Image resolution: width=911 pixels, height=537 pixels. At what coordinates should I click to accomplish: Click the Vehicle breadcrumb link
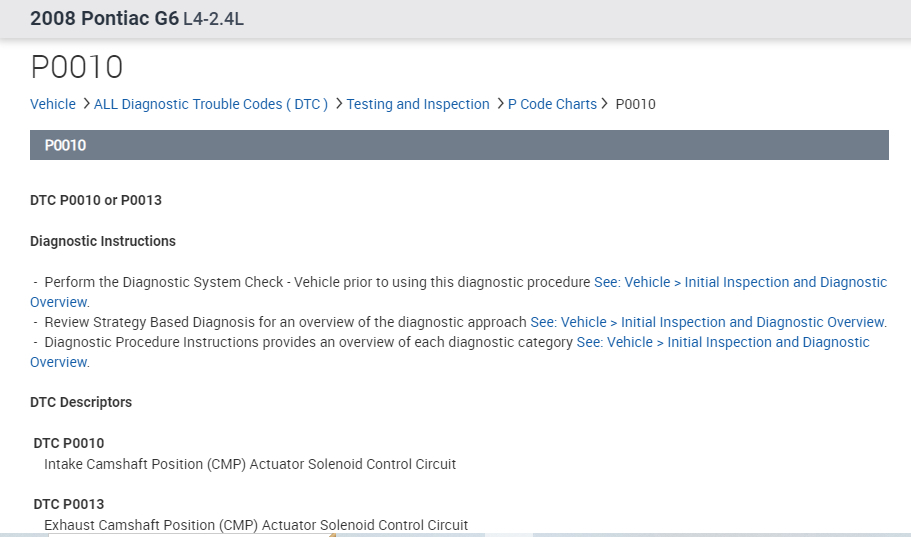(53, 104)
